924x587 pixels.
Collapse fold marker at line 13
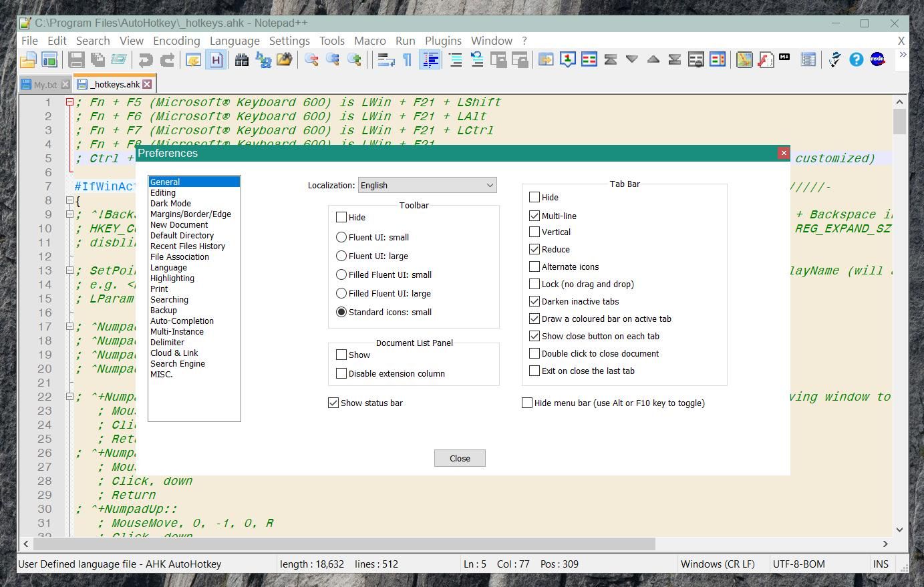point(69,270)
